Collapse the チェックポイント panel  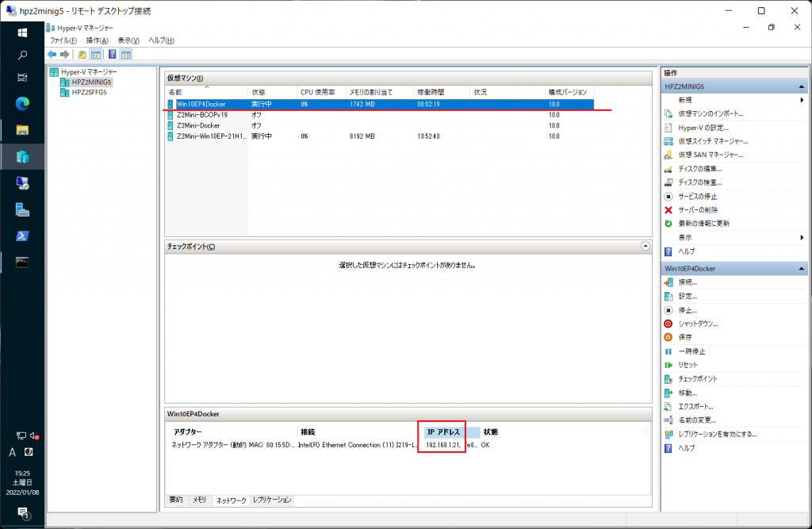645,246
